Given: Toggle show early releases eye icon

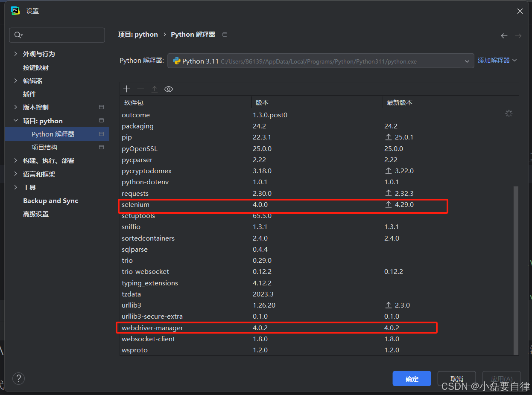Looking at the screenshot, I should pos(169,89).
